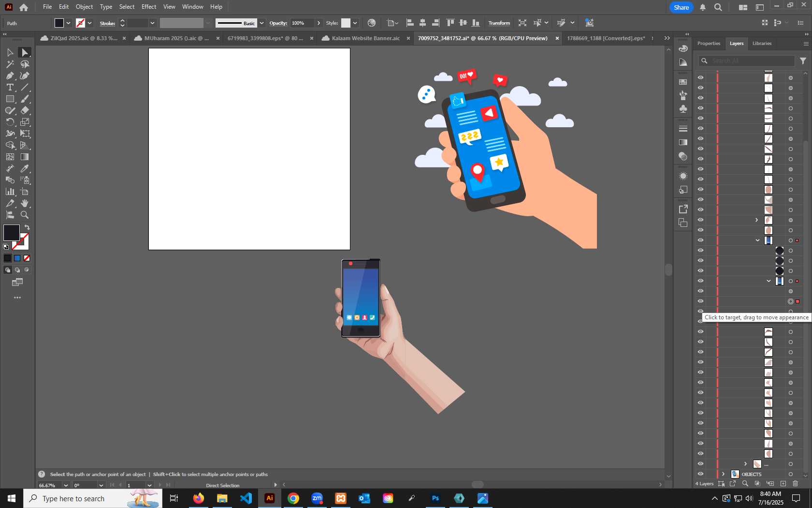Screen dimensions: 812x508
Task: Click the Horizontal Align Center icon
Action: pyautogui.click(x=422, y=23)
